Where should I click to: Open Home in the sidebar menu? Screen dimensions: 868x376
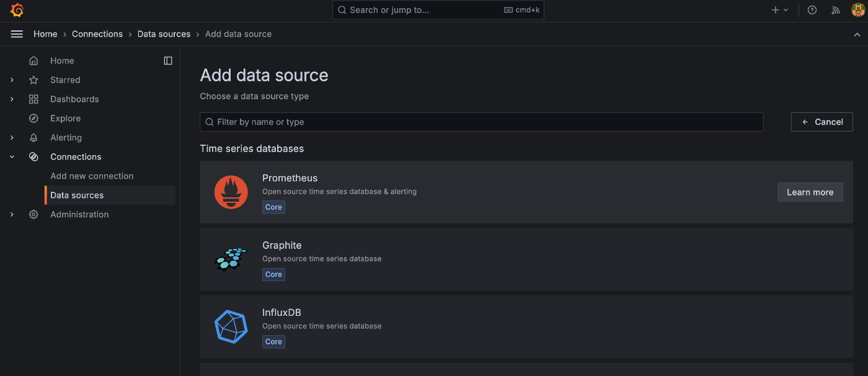point(62,61)
